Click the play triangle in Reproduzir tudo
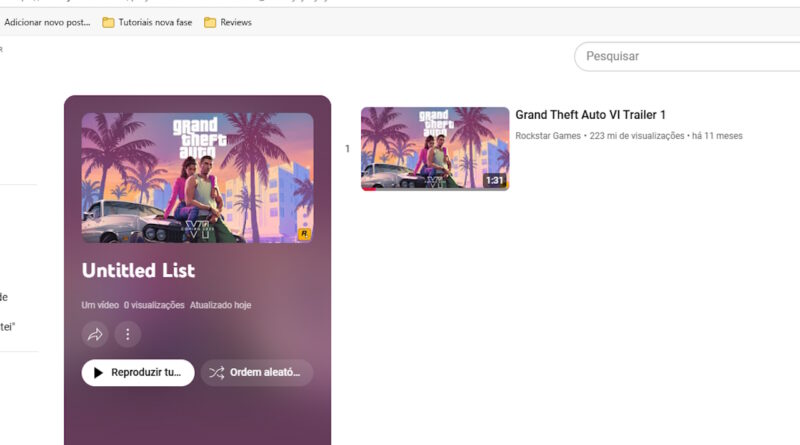800x445 pixels. click(98, 373)
